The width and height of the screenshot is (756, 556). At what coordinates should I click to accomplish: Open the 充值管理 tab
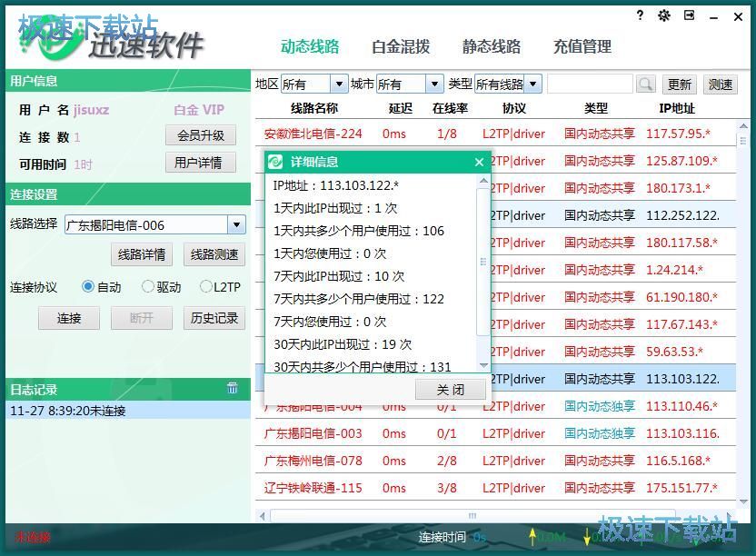[x=582, y=45]
